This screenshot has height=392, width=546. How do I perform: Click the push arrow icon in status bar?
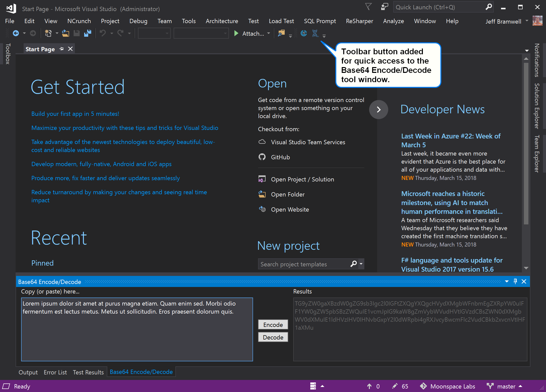[369, 386]
